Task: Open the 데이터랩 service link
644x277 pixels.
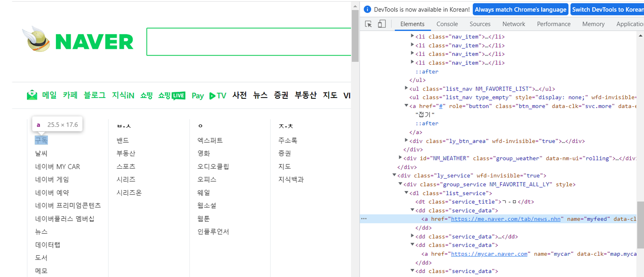Action: [x=48, y=245]
